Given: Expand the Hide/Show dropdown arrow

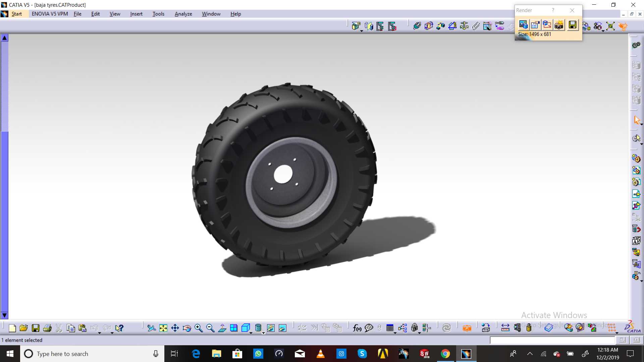Looking at the screenshot, I should point(264,333).
